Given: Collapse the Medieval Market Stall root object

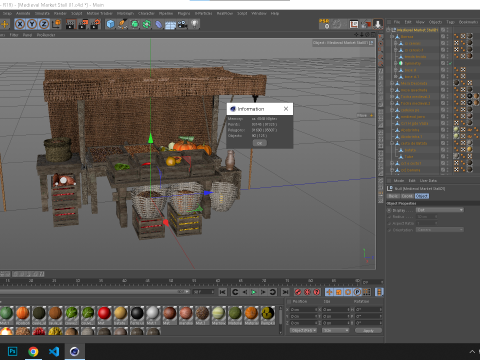Looking at the screenshot, I should tap(389, 30).
